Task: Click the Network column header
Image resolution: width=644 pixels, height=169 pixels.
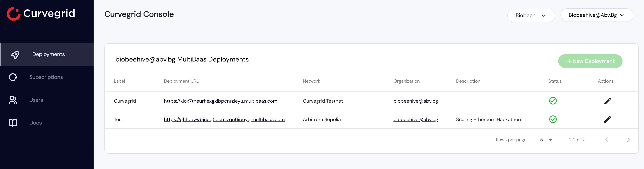Action: coord(311,81)
